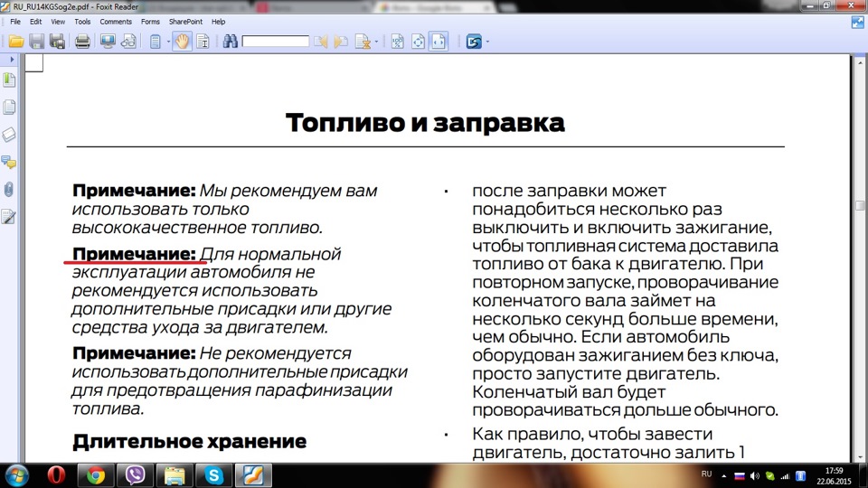This screenshot has height=488, width=868.
Task: Click the text 'просто запустите двигатель.'
Action: tap(596, 374)
